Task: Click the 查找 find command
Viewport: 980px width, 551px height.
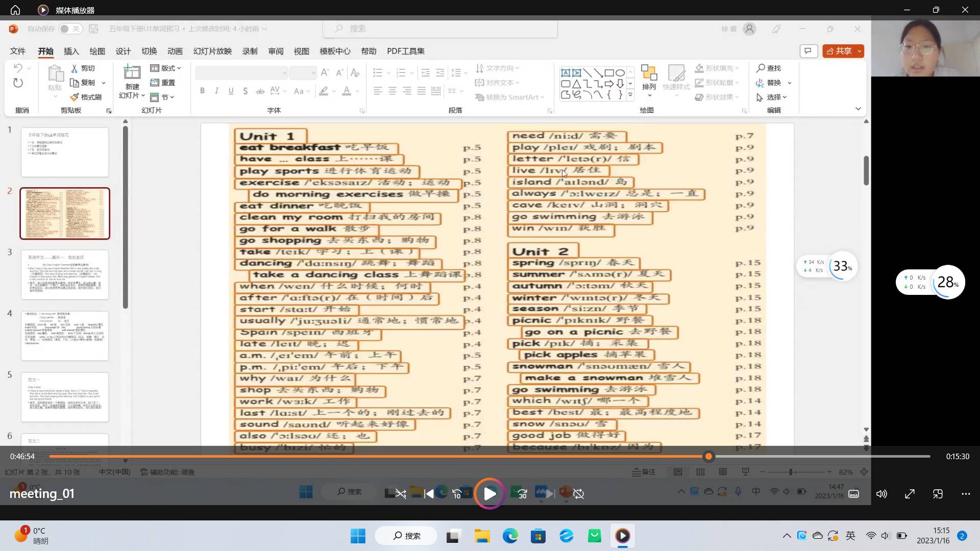Action: [x=769, y=68]
